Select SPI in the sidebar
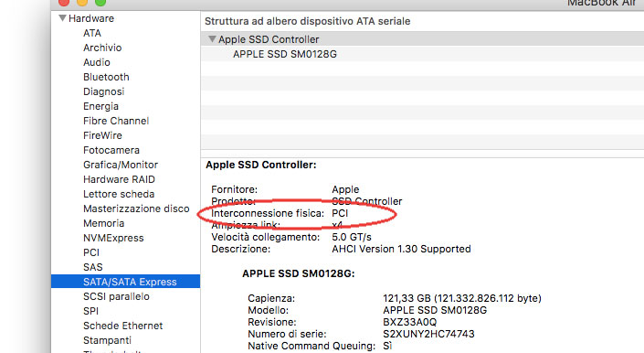 [90, 311]
